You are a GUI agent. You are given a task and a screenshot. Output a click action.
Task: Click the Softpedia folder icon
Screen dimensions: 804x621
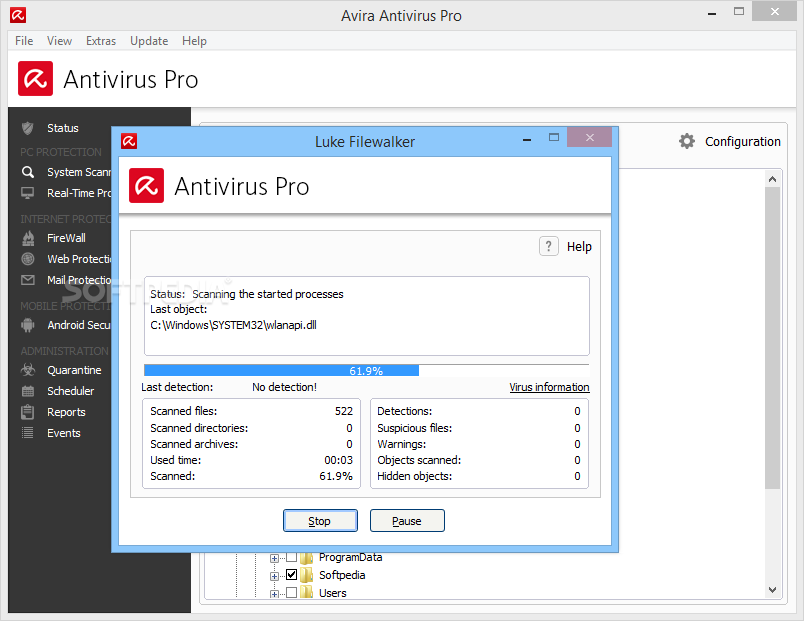click(306, 575)
